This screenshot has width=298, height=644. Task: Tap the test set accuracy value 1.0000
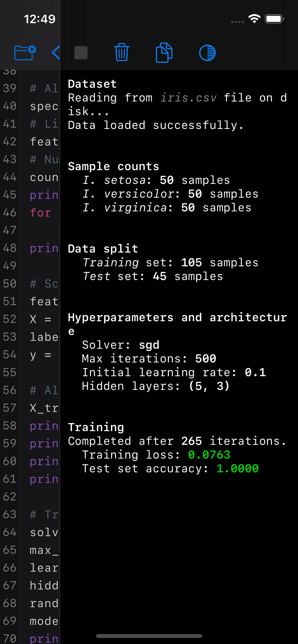coord(237,469)
